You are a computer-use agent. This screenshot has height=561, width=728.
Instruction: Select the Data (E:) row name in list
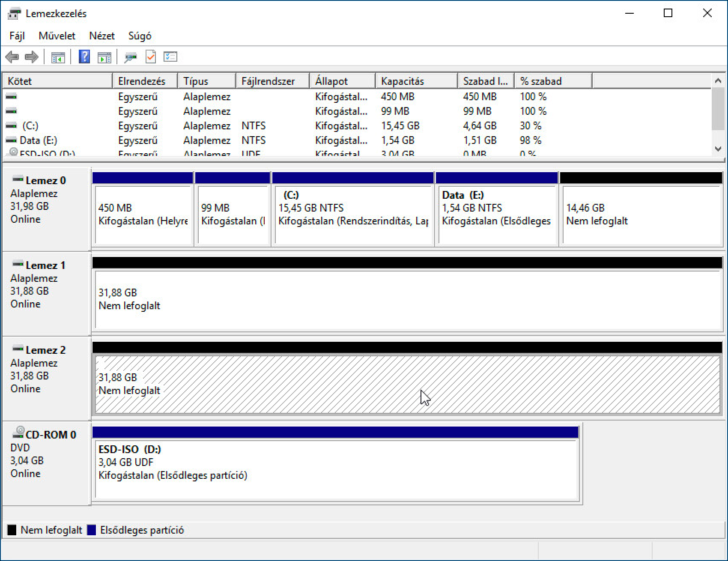pyautogui.click(x=38, y=140)
